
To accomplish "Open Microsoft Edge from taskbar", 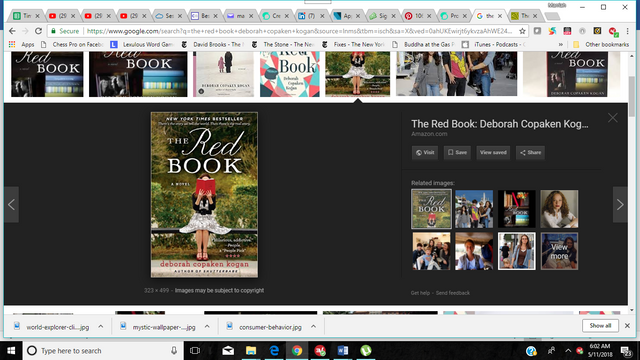I will click(x=274, y=351).
